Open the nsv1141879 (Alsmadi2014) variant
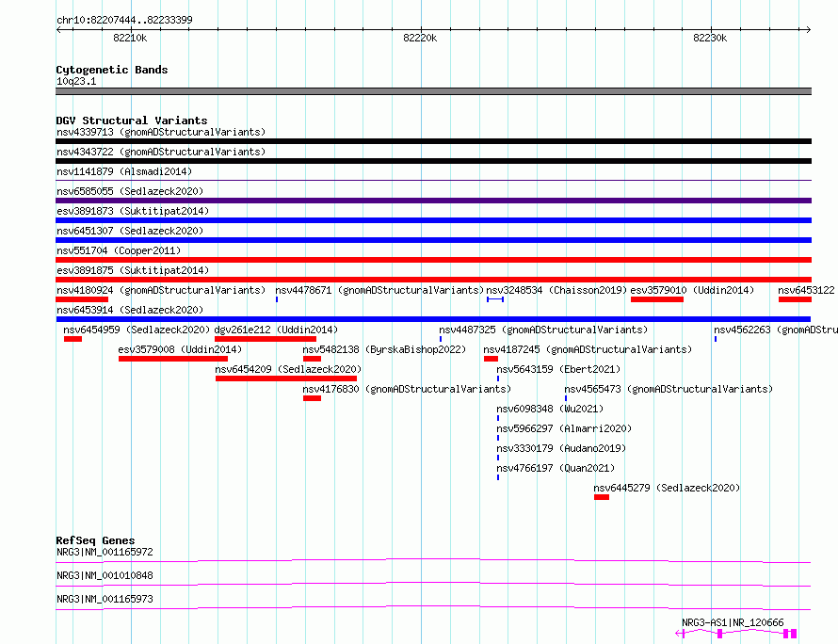838x644 pixels. [x=124, y=171]
